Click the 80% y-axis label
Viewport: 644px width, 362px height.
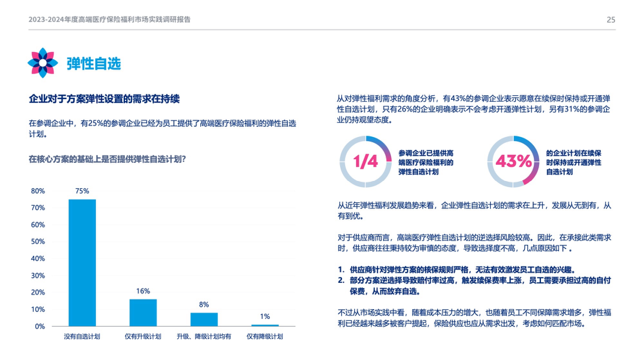tap(38, 191)
